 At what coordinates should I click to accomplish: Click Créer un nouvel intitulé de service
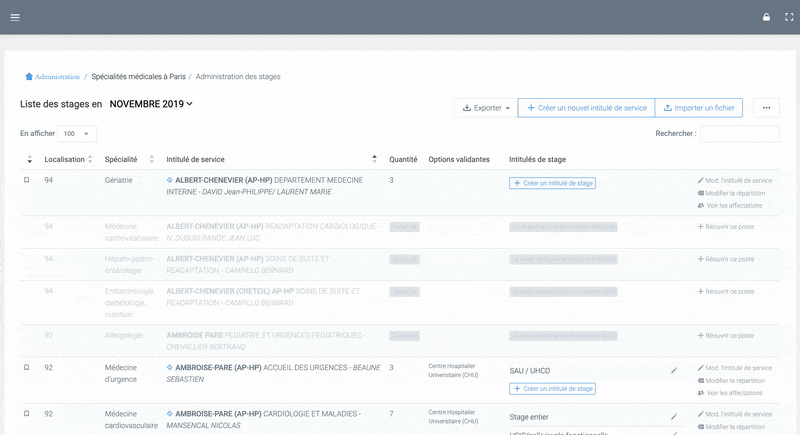(x=586, y=108)
